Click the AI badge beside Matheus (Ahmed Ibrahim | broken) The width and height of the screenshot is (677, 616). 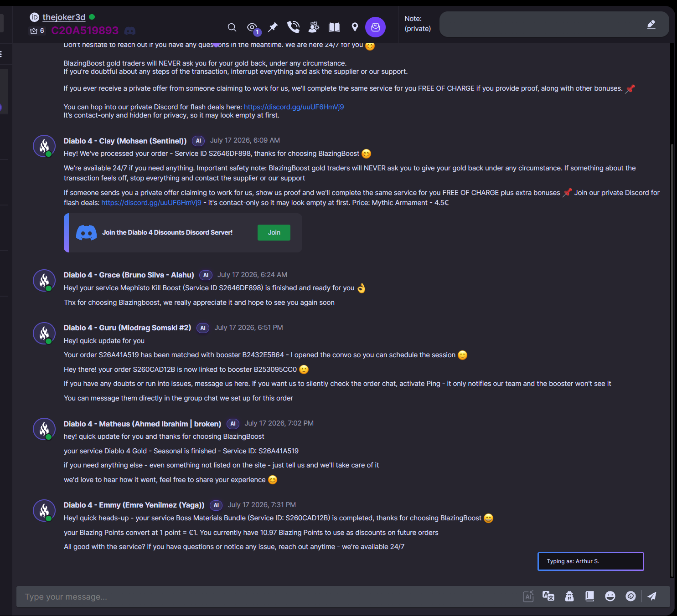tap(233, 424)
